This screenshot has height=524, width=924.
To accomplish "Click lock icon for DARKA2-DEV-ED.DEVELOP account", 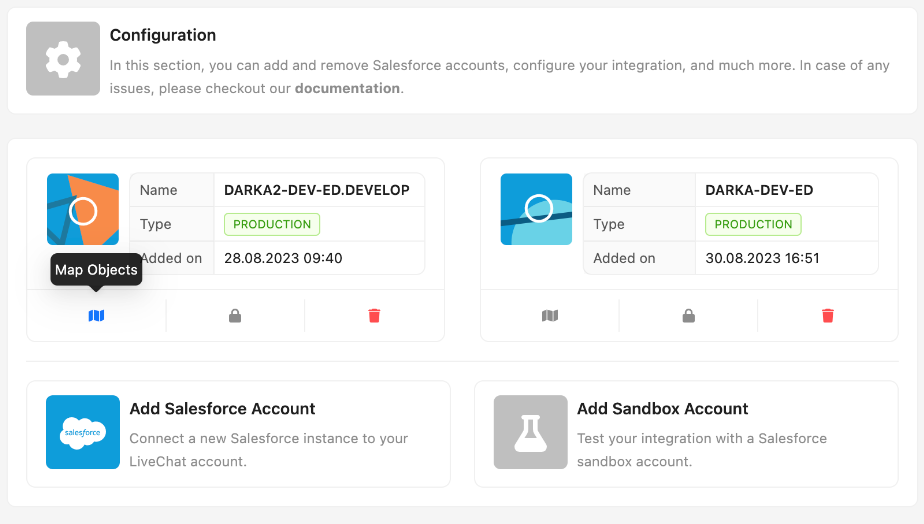I will (x=235, y=316).
